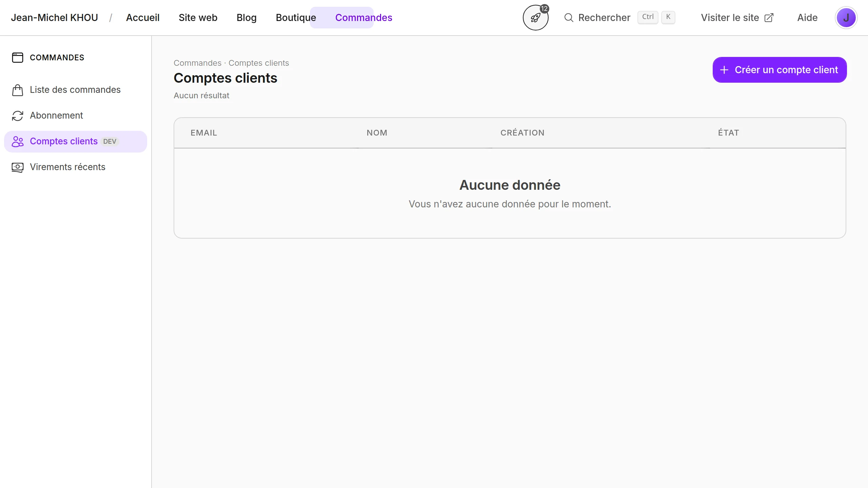
Task: Click the EMAIL column header
Action: click(x=204, y=133)
